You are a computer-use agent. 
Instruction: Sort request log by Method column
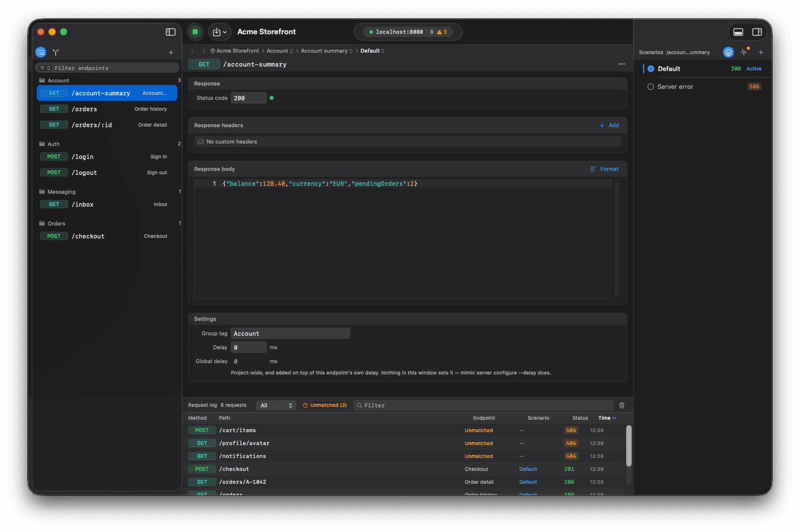click(197, 418)
